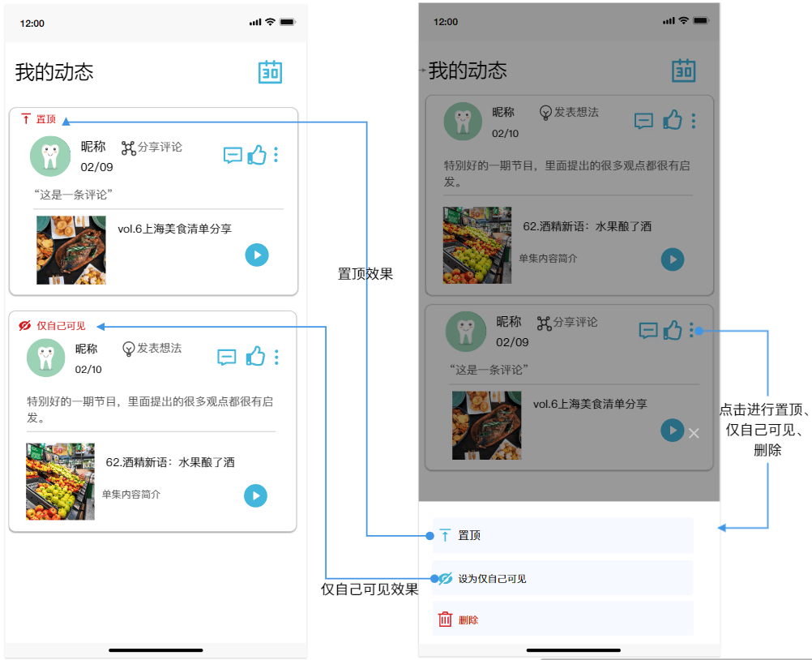Open the calendar icon on the left phone screen

coord(270,72)
